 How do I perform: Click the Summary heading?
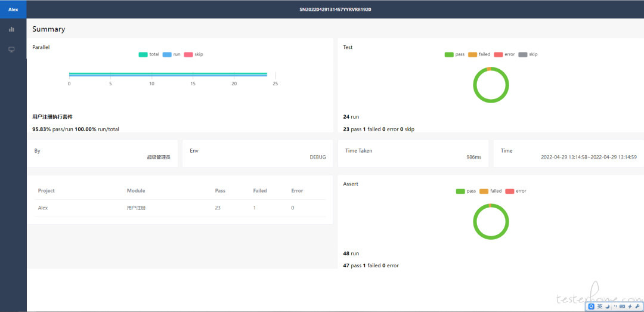pyautogui.click(x=48, y=29)
